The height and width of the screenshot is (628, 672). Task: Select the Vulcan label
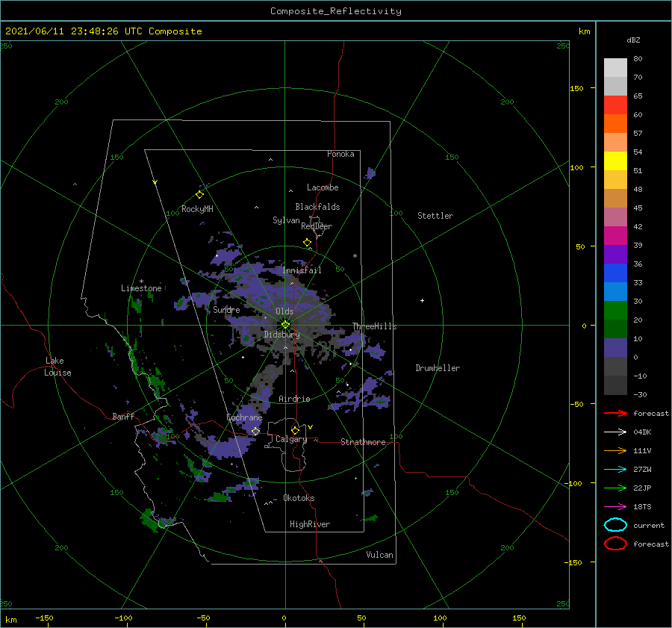pos(379,555)
